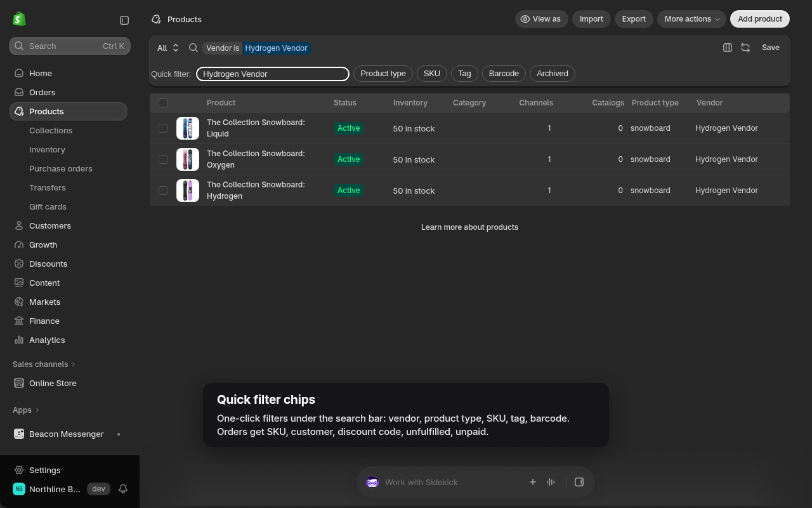Expand the Apps section
This screenshot has height=508, width=812.
[26, 410]
